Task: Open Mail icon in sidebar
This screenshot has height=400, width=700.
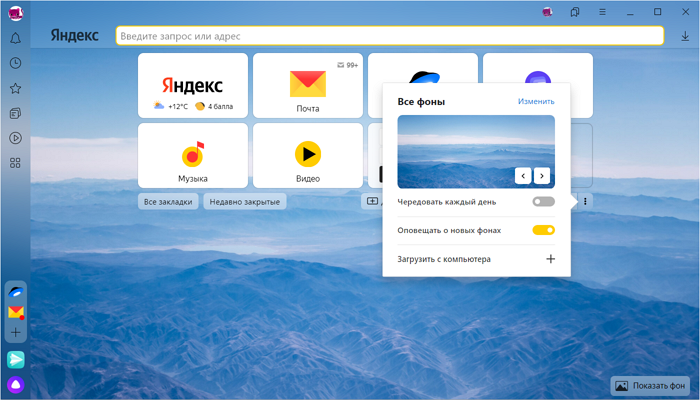Action: click(x=16, y=312)
